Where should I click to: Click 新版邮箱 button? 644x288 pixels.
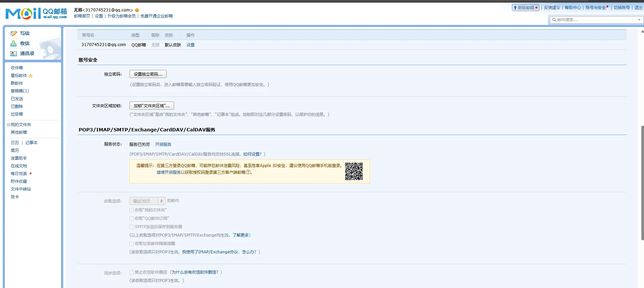pyautogui.click(x=526, y=7)
